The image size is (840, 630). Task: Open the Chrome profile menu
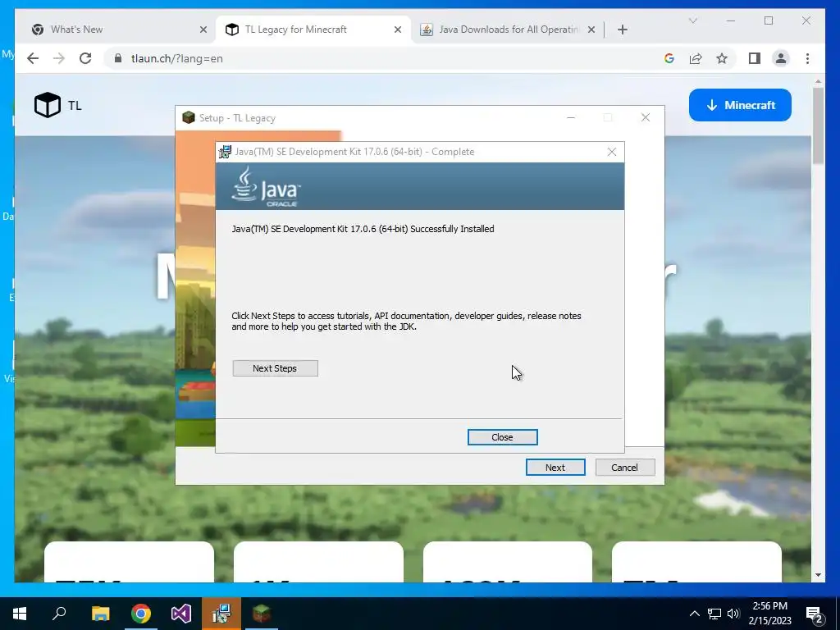click(781, 58)
